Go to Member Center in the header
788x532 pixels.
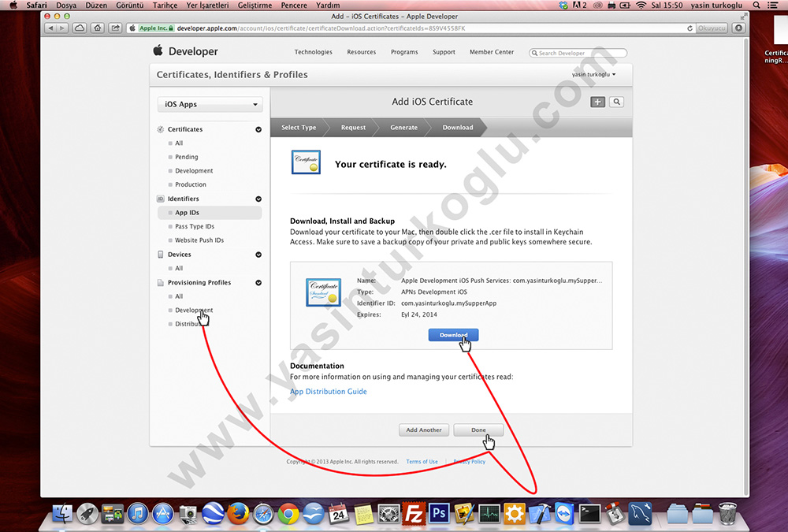pos(492,52)
